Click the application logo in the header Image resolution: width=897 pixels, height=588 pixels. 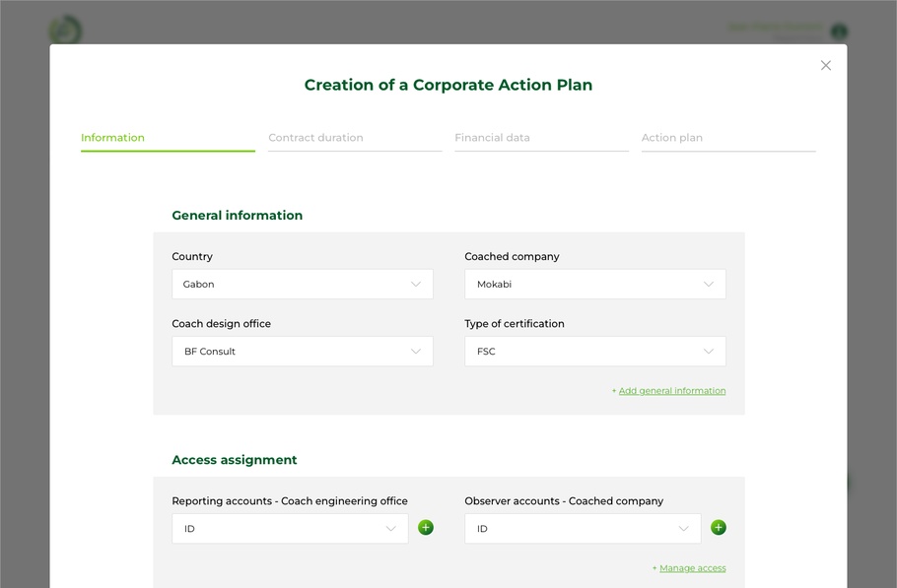tap(66, 30)
